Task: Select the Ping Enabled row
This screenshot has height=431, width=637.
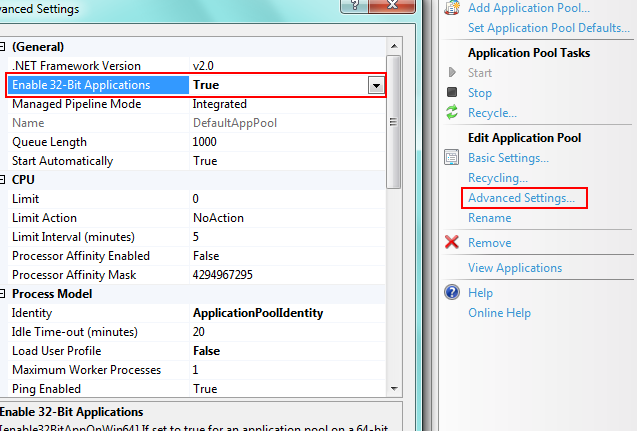Action: tap(197, 389)
